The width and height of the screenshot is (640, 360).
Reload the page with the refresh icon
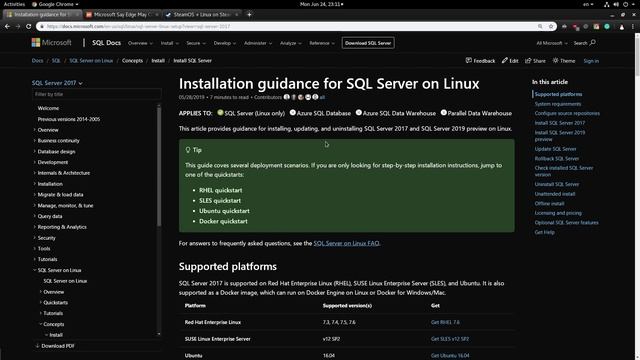coord(28,27)
